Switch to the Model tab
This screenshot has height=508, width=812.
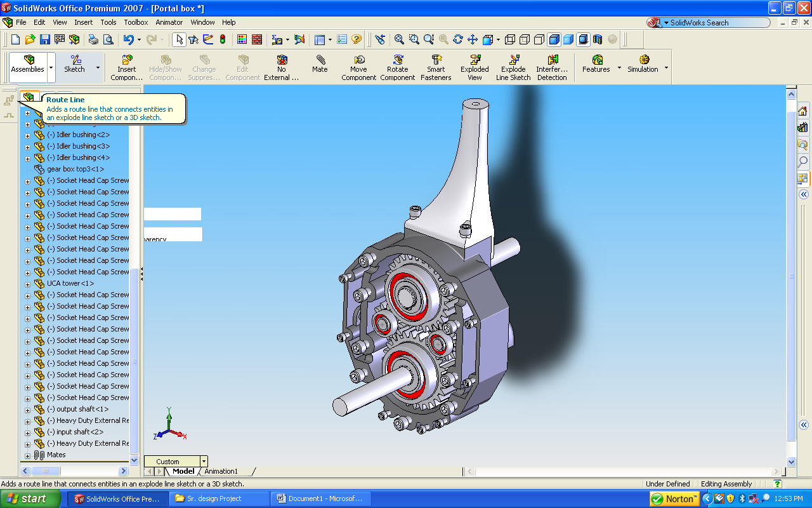[x=183, y=471]
